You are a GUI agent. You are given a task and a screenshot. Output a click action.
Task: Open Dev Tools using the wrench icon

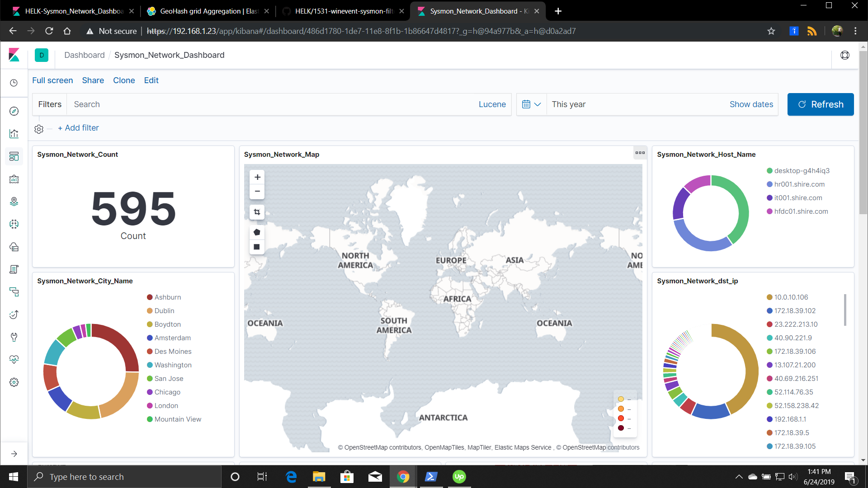point(14,337)
